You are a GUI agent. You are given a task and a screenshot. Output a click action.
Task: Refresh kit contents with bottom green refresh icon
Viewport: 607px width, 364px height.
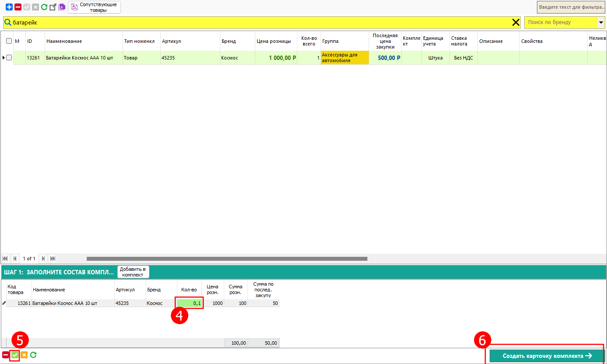(x=33, y=355)
